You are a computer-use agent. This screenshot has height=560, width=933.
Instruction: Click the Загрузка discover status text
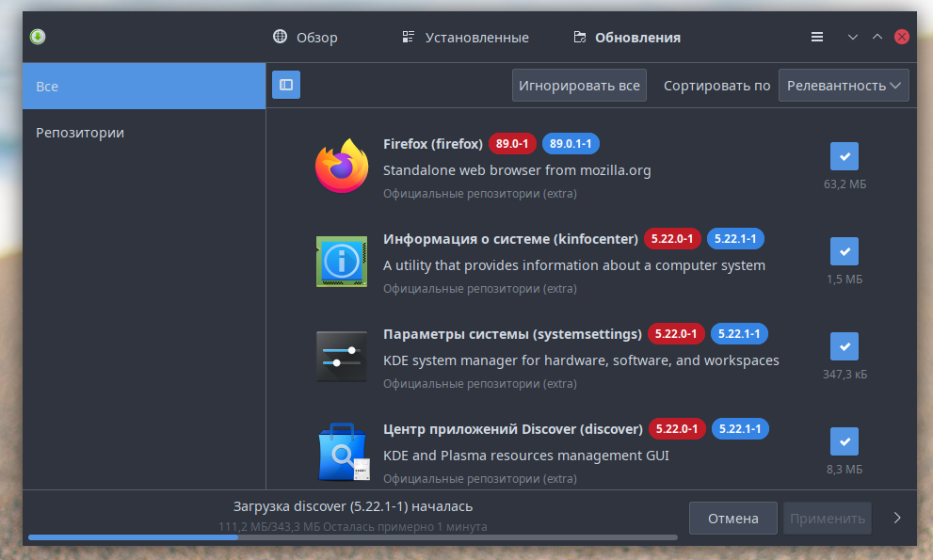(353, 506)
